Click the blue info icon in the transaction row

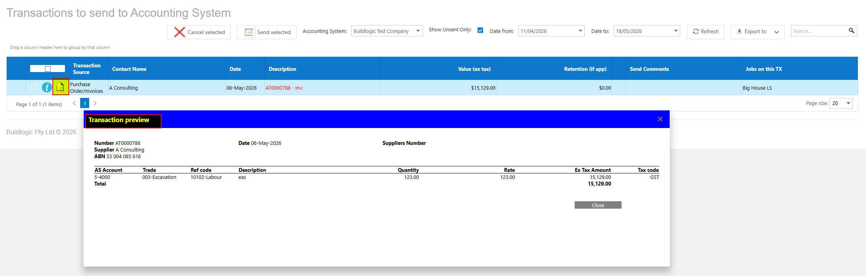tap(47, 87)
